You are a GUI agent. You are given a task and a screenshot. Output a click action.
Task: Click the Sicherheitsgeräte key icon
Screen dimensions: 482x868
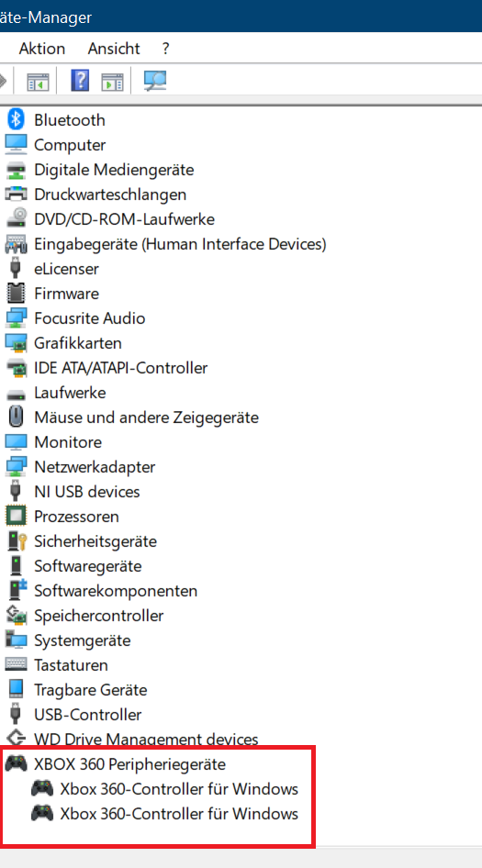coord(17,541)
